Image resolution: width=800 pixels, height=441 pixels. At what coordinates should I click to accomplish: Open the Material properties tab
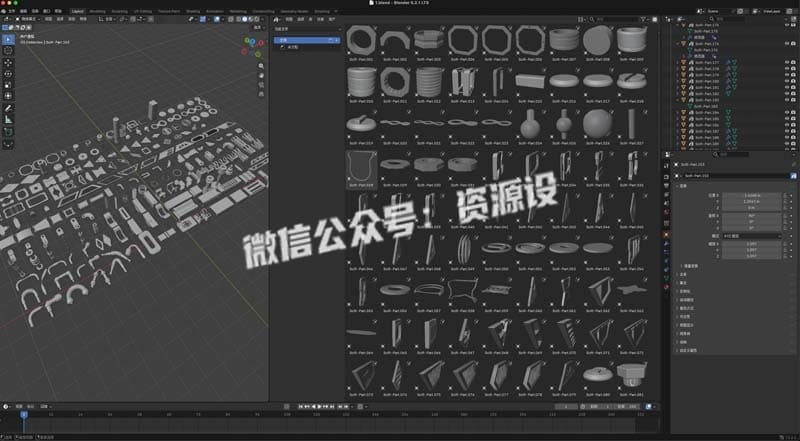[x=666, y=287]
